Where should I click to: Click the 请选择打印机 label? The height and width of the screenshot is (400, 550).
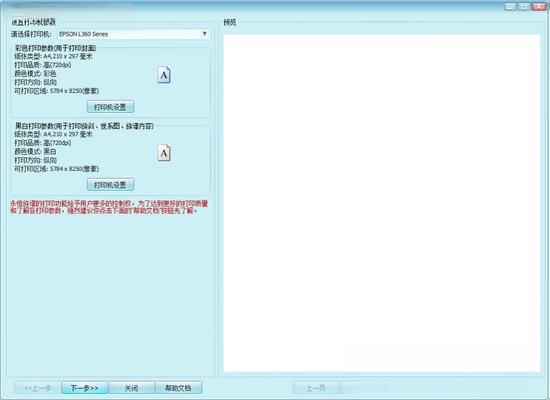[x=31, y=34]
